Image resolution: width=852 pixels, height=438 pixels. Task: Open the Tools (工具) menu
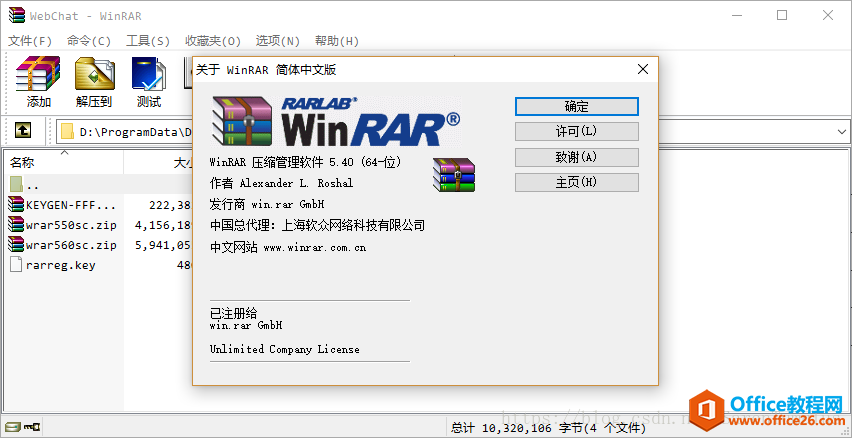(148, 41)
